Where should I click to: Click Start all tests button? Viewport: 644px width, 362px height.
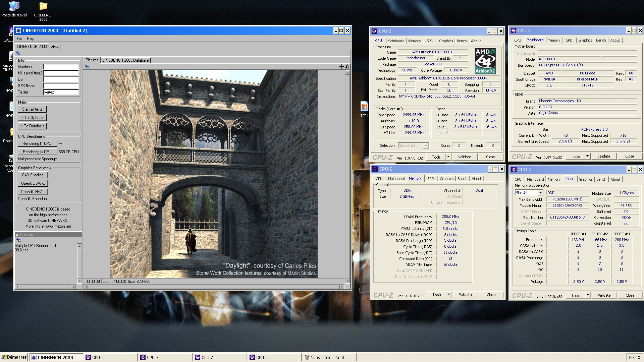32,109
